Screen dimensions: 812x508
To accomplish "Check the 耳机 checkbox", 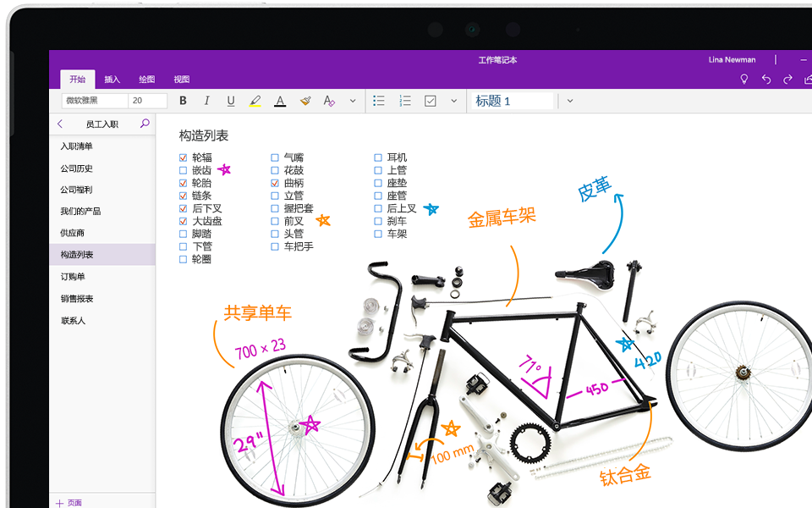I will tap(378, 157).
